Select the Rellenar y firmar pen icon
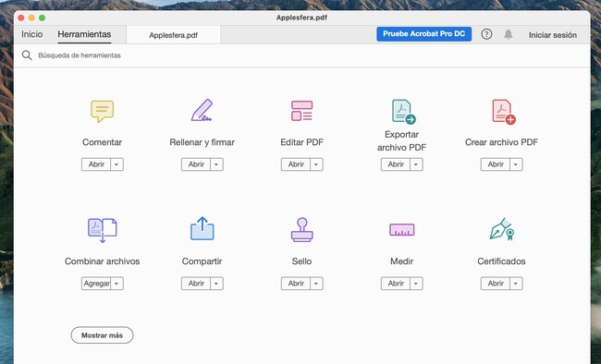 (x=202, y=110)
